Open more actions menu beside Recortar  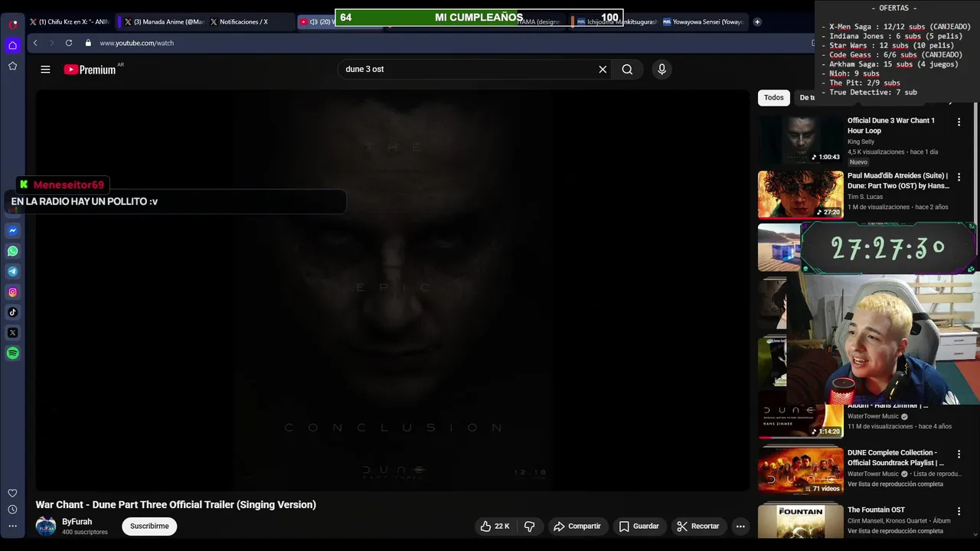coord(740,527)
